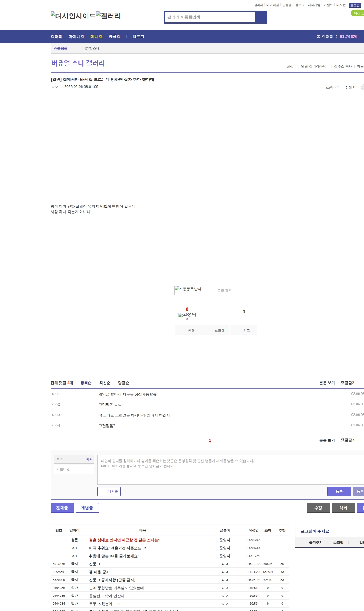
Task: Click the 삭제 delete button
Action: pyautogui.click(x=343, y=508)
